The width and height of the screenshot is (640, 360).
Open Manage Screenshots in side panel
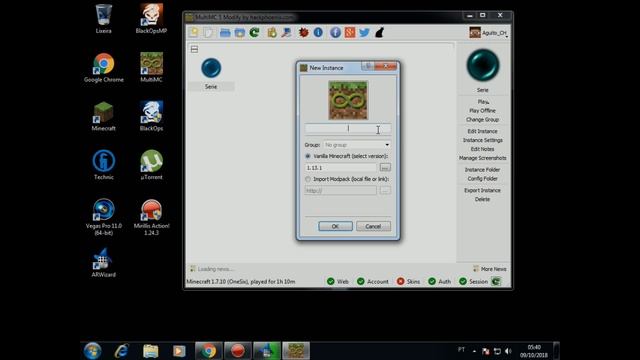pos(482,158)
